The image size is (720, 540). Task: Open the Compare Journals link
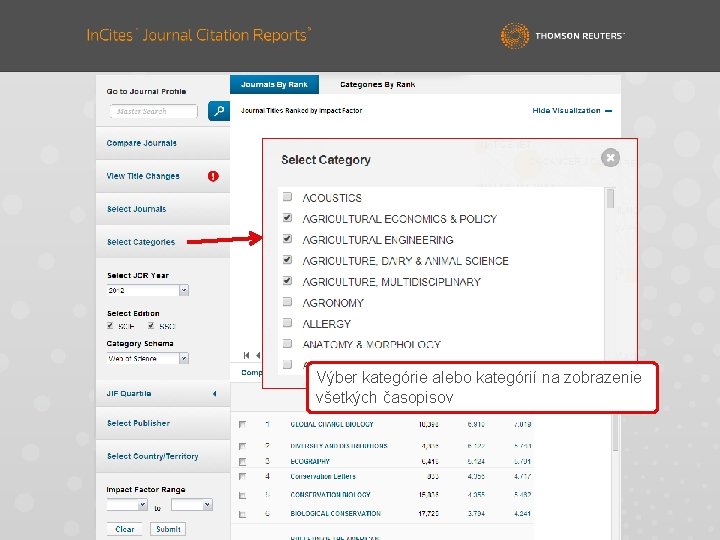pyautogui.click(x=141, y=143)
